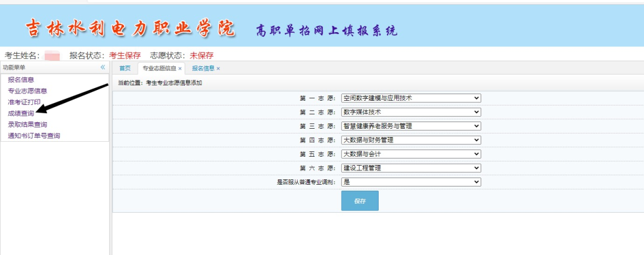This screenshot has height=255, width=644.
Task: Expand the 第一志愿 dropdown
Action: (410, 98)
